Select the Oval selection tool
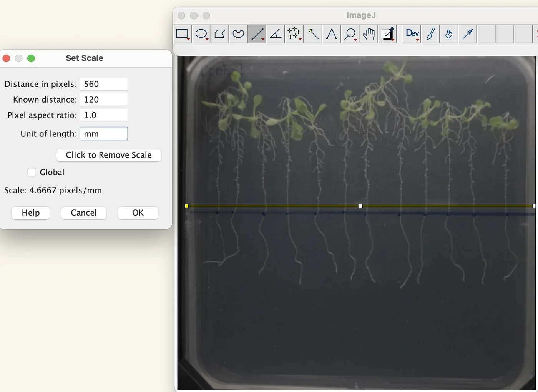 coord(201,34)
